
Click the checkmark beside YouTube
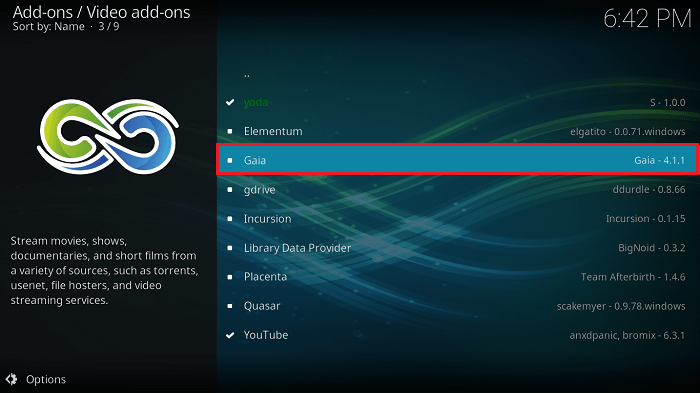click(230, 335)
